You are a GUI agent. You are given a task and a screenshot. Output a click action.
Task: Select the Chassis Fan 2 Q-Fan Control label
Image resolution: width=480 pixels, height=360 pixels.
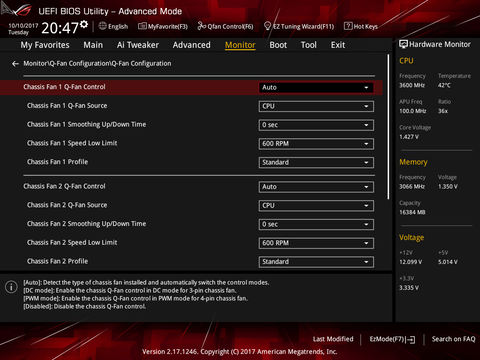point(64,186)
